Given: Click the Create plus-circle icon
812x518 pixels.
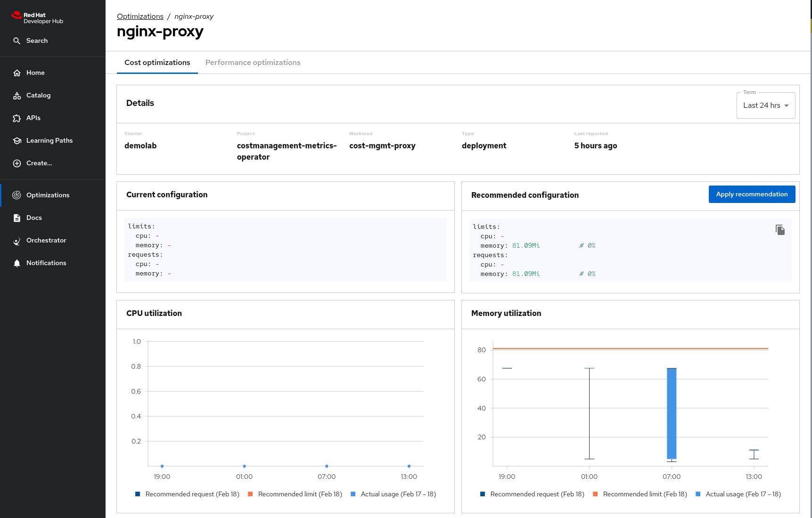Looking at the screenshot, I should [17, 163].
